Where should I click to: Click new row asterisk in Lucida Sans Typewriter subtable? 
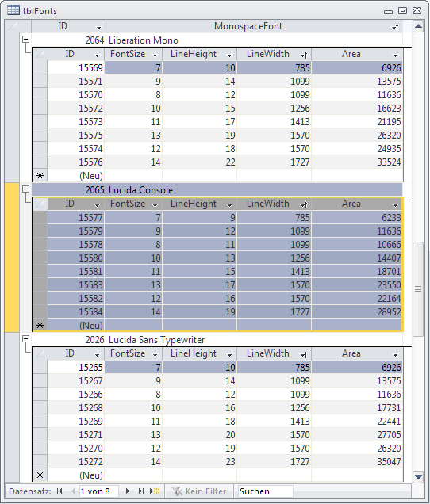tap(40, 475)
